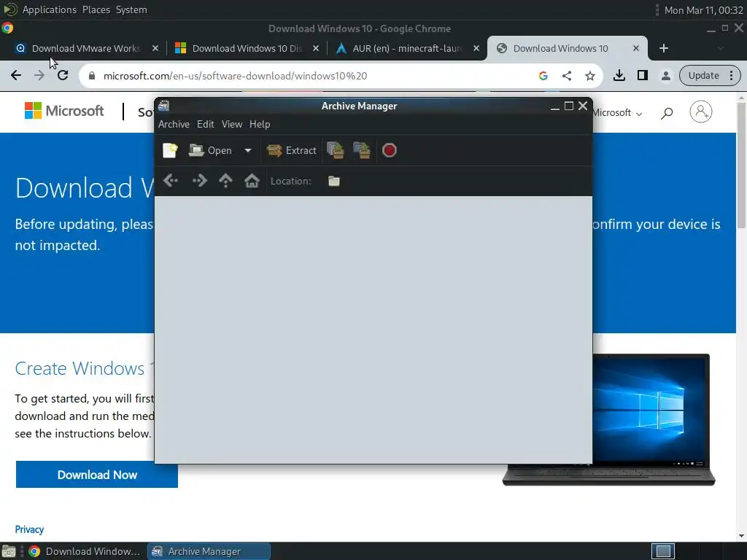Click the browser page's vertical scrollbar
This screenshot has width=747, height=560.
click(x=741, y=167)
